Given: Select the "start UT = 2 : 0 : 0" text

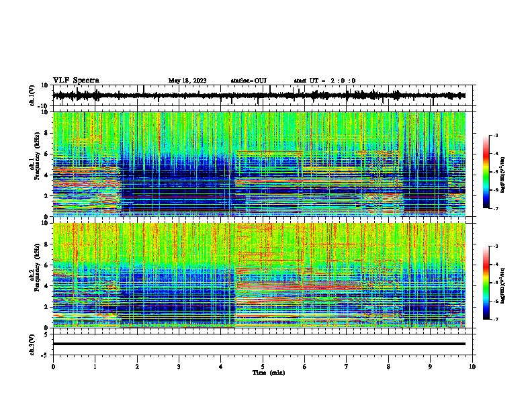Looking at the screenshot, I should click(x=324, y=81).
